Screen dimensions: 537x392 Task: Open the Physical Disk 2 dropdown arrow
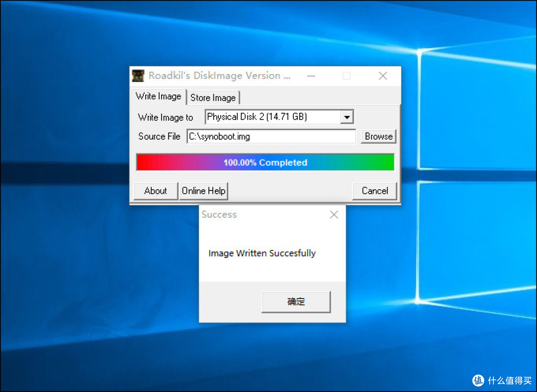click(347, 117)
